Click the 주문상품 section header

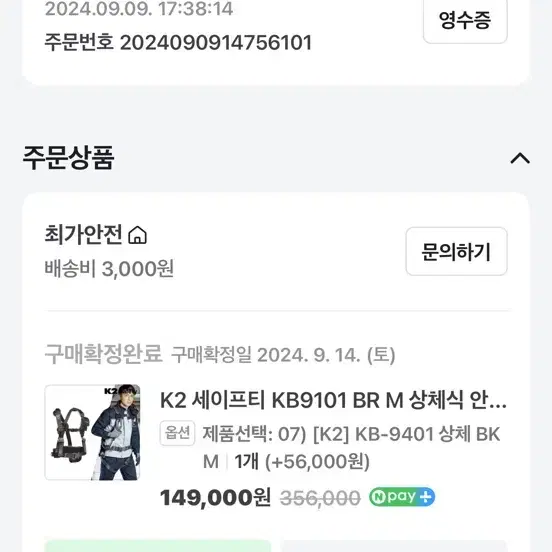(69, 158)
